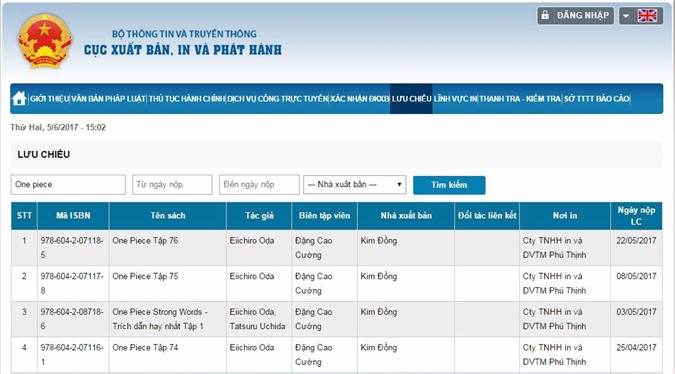Open the VĂN BẢN PHÁP LUẬT menu
The width and height of the screenshot is (675, 374).
click(108, 99)
